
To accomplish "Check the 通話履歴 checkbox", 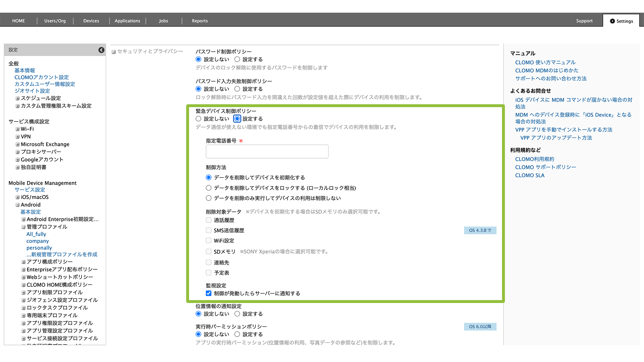I will (209, 220).
